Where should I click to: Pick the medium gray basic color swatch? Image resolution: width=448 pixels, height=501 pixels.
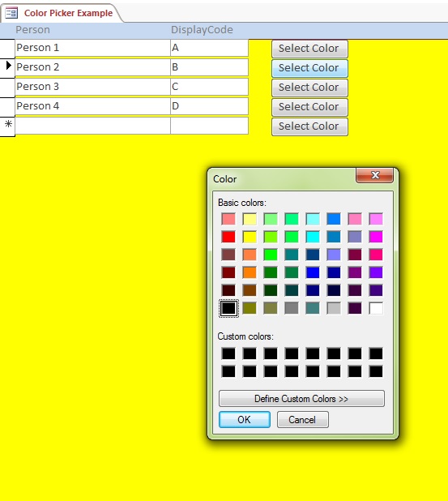click(292, 308)
